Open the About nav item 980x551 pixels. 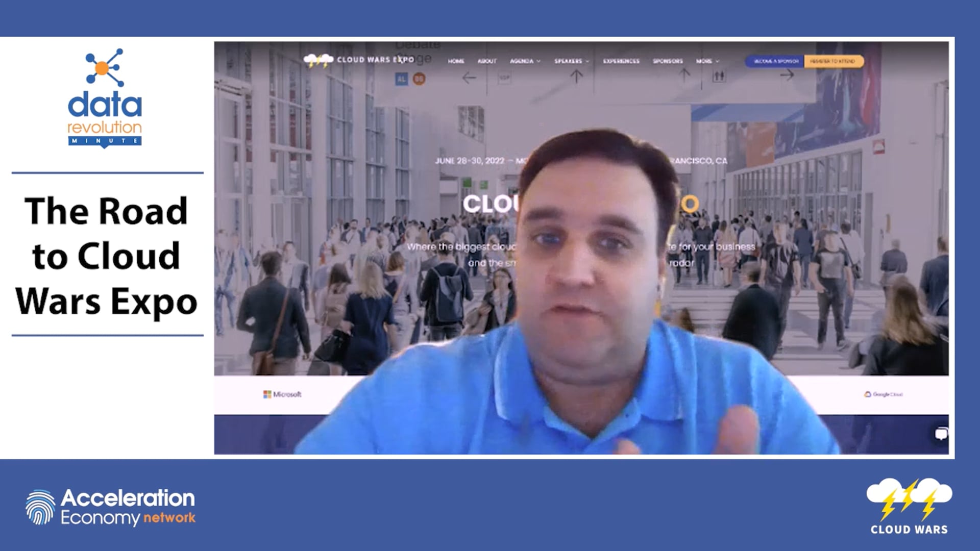point(487,61)
